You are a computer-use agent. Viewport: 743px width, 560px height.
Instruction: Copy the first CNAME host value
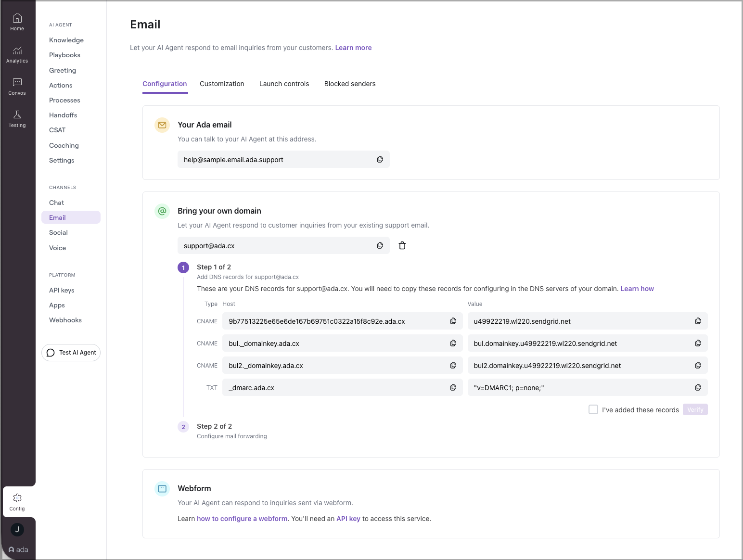click(x=453, y=321)
